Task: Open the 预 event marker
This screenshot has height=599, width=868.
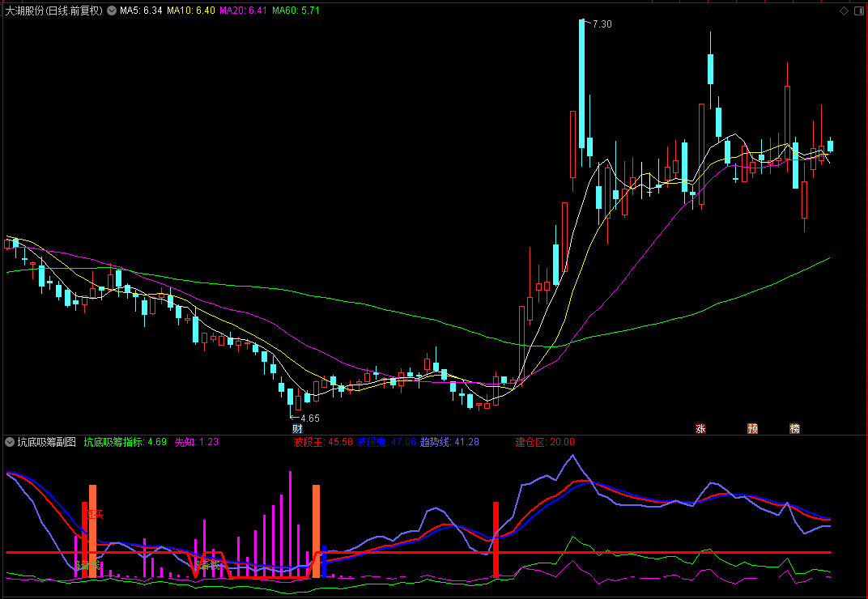Action: 753,428
